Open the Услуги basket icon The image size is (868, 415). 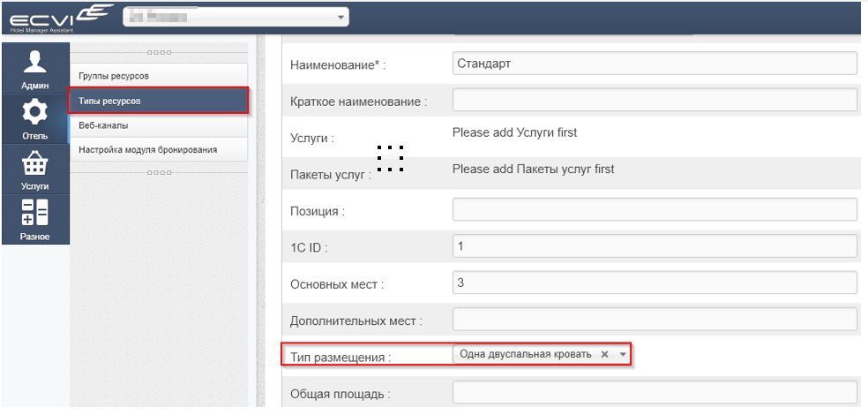pyautogui.click(x=35, y=169)
